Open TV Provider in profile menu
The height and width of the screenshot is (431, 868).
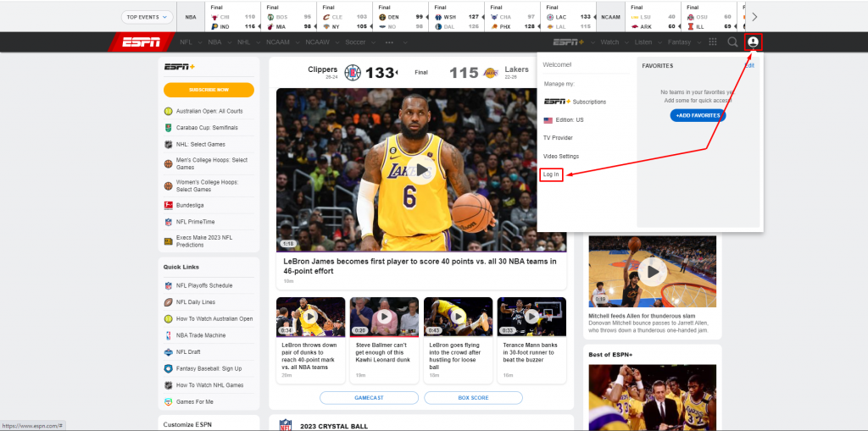click(x=558, y=138)
